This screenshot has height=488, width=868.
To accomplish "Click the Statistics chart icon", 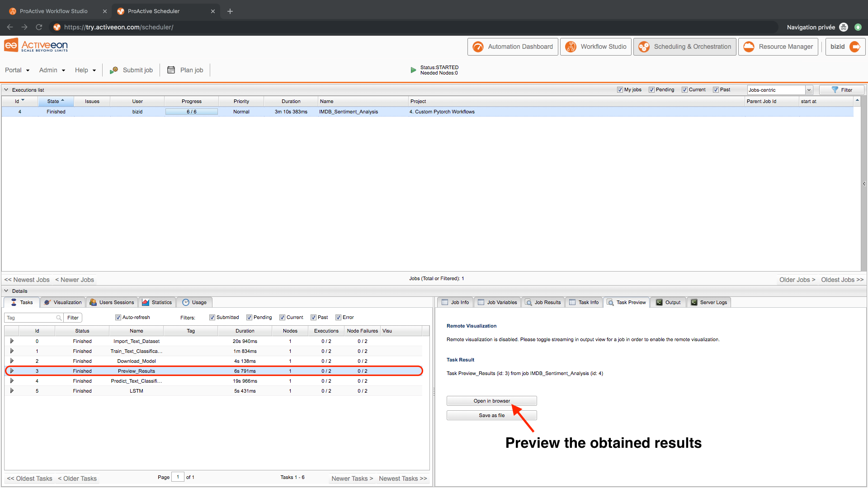I will coord(146,302).
